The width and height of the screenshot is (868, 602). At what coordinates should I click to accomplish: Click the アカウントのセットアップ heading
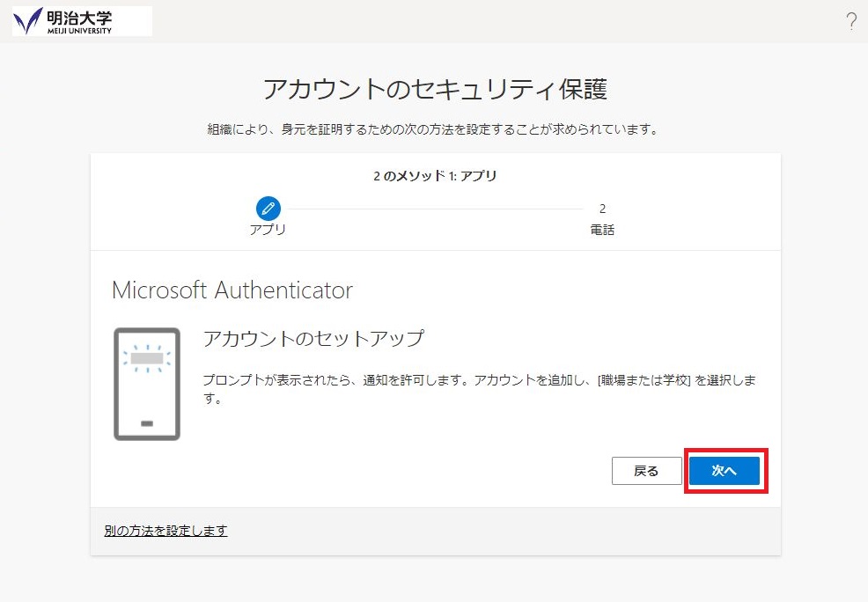click(x=314, y=338)
